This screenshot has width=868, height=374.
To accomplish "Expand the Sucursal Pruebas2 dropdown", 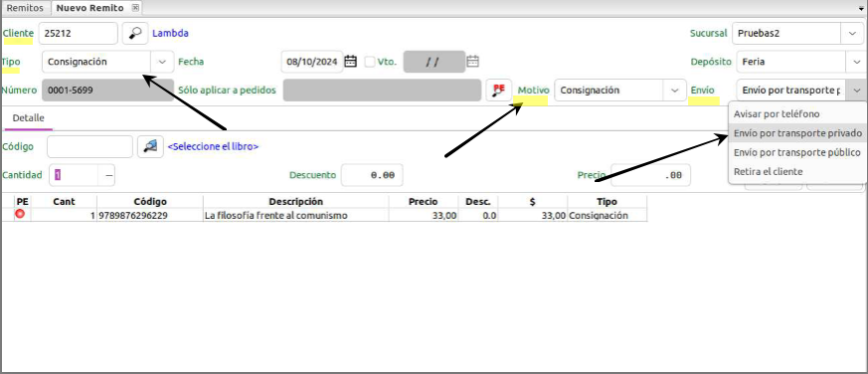I will coord(851,33).
